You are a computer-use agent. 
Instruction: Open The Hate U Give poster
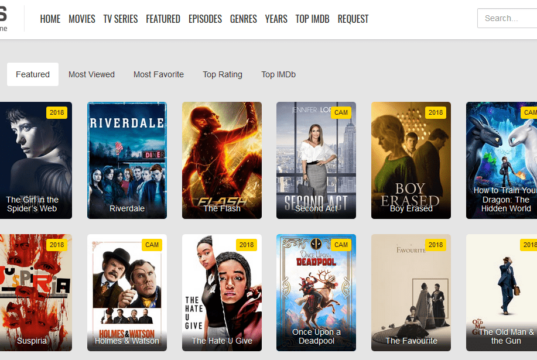coord(222,293)
